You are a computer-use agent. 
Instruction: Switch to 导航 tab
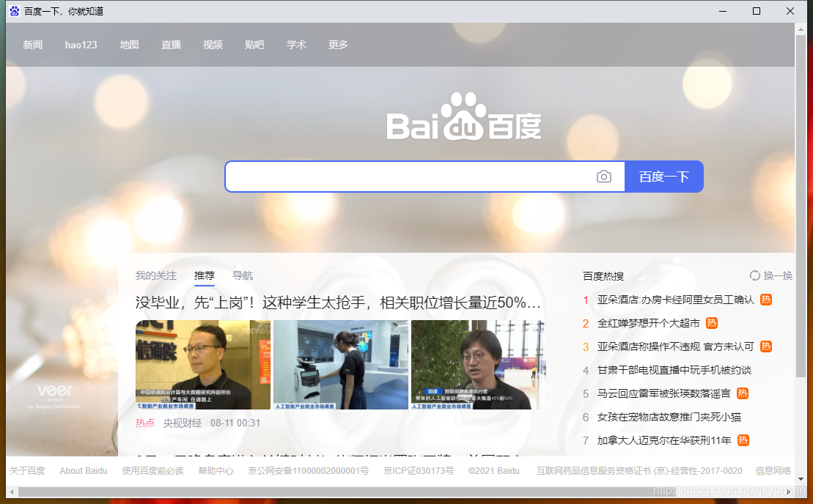(x=243, y=275)
